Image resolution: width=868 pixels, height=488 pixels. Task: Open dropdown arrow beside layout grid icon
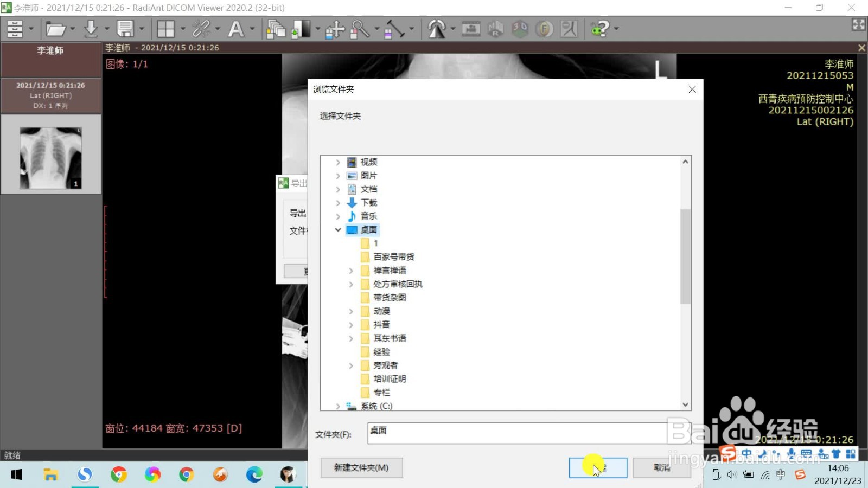182,29
